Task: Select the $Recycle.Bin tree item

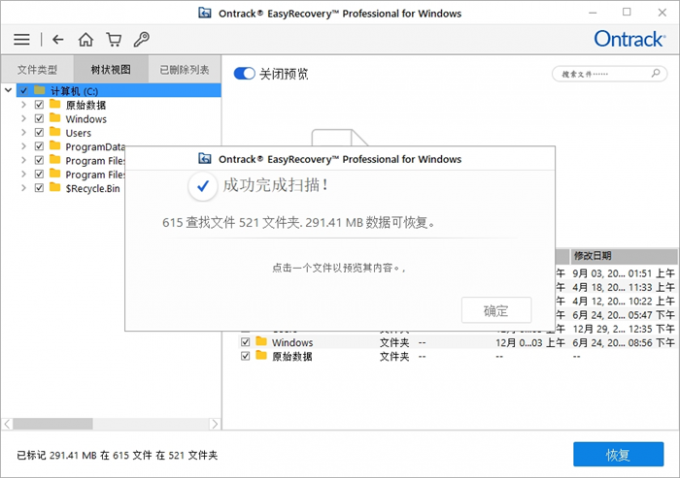Action: point(92,188)
